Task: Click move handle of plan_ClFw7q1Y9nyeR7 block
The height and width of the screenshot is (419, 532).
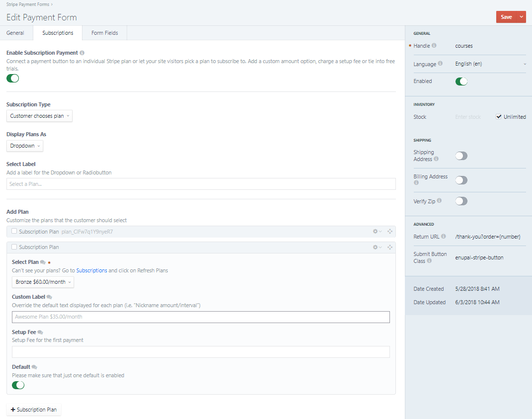Action: click(x=390, y=232)
